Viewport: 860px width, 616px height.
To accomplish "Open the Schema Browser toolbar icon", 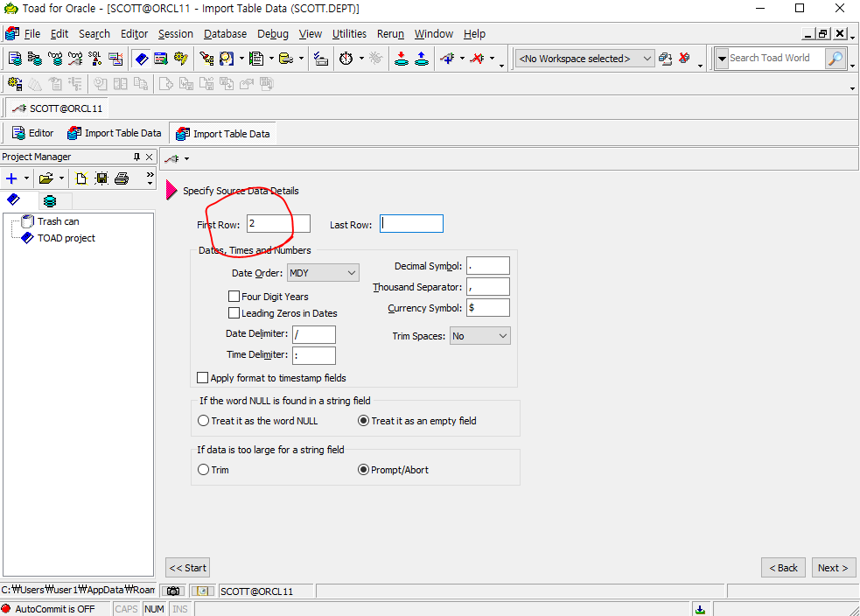I will 34,58.
